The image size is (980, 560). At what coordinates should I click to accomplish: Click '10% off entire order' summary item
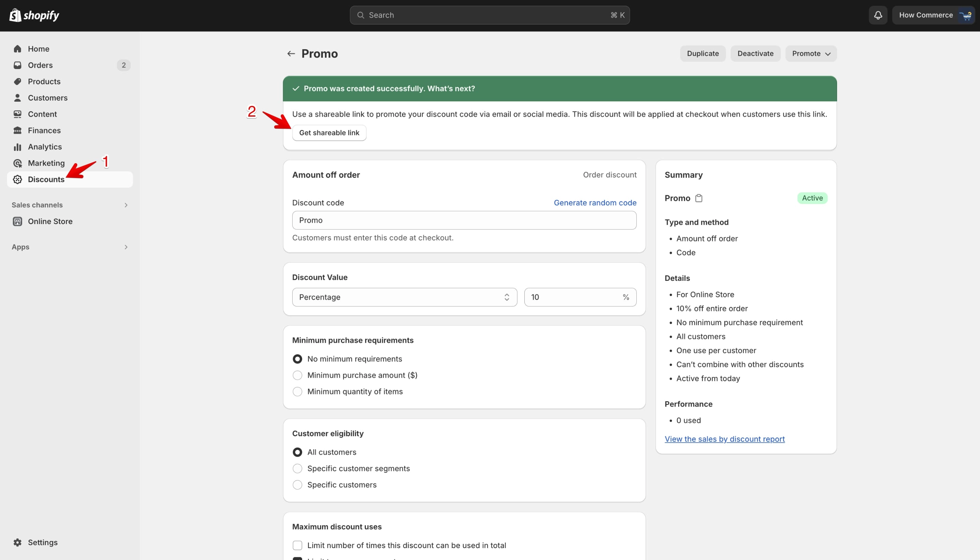pyautogui.click(x=712, y=308)
